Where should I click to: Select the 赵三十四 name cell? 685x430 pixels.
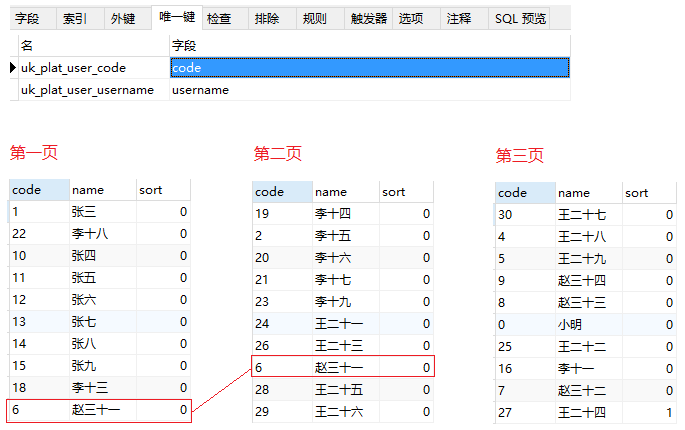tap(588, 281)
